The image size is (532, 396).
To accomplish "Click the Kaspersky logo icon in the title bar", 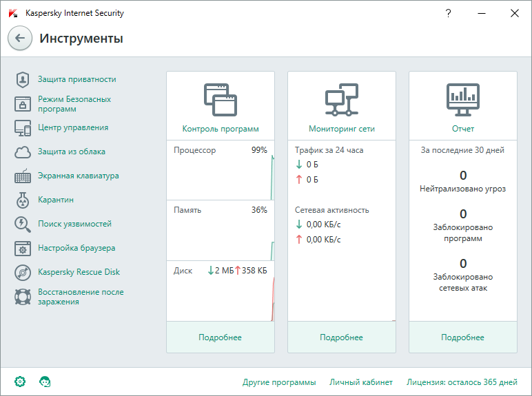I will coord(13,13).
